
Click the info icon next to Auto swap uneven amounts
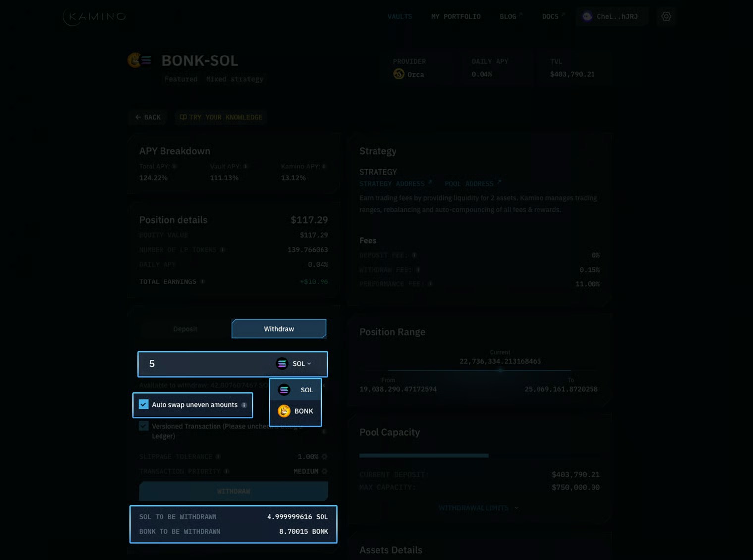coord(244,405)
